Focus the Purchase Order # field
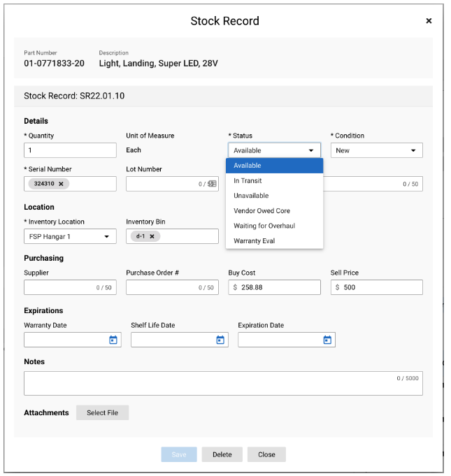The height and width of the screenshot is (476, 451). click(x=172, y=287)
